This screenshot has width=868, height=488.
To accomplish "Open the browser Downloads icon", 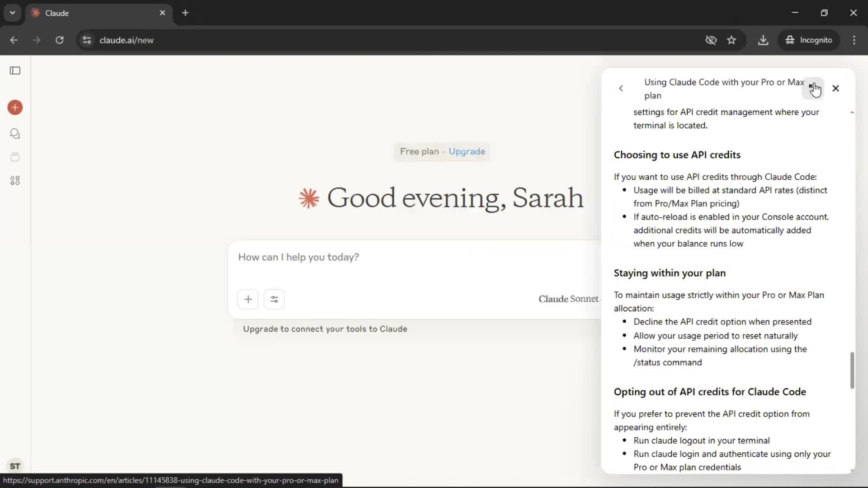I will pos(763,40).
